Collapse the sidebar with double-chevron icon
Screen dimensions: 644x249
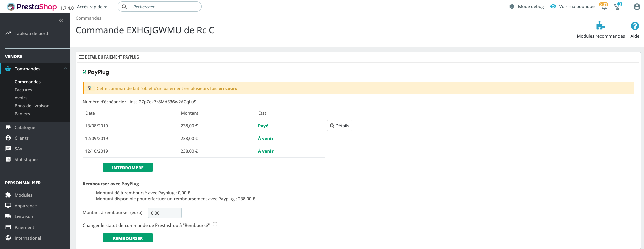point(61,20)
